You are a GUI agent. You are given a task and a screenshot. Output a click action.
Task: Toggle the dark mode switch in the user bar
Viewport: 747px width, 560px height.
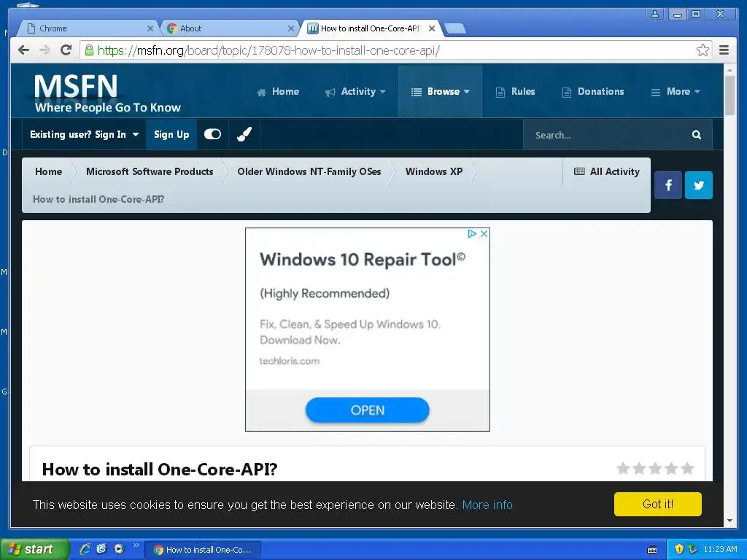(212, 134)
